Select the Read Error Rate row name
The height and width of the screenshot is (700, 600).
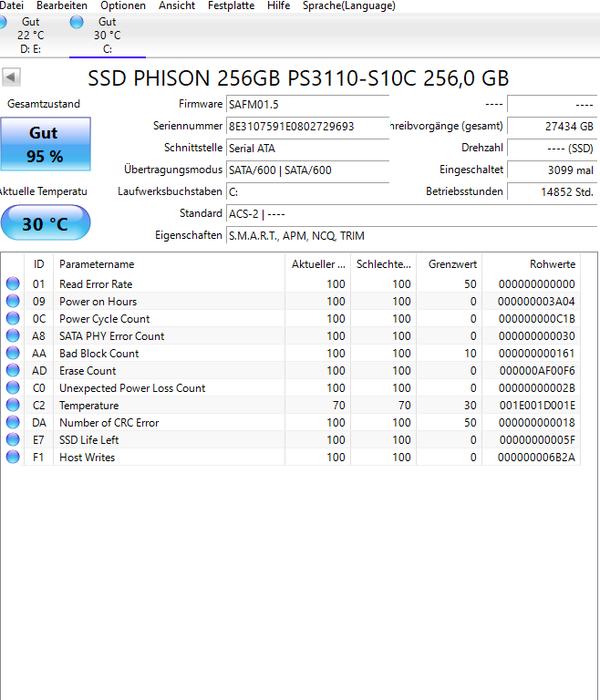96,284
